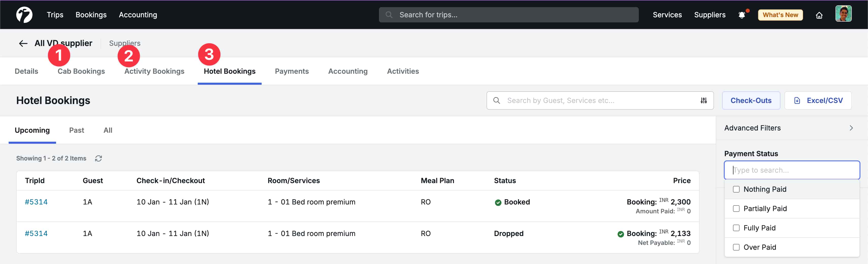Viewport: 868px width, 264px height.
Task: Switch to the Activity Bookings tab
Action: [154, 71]
